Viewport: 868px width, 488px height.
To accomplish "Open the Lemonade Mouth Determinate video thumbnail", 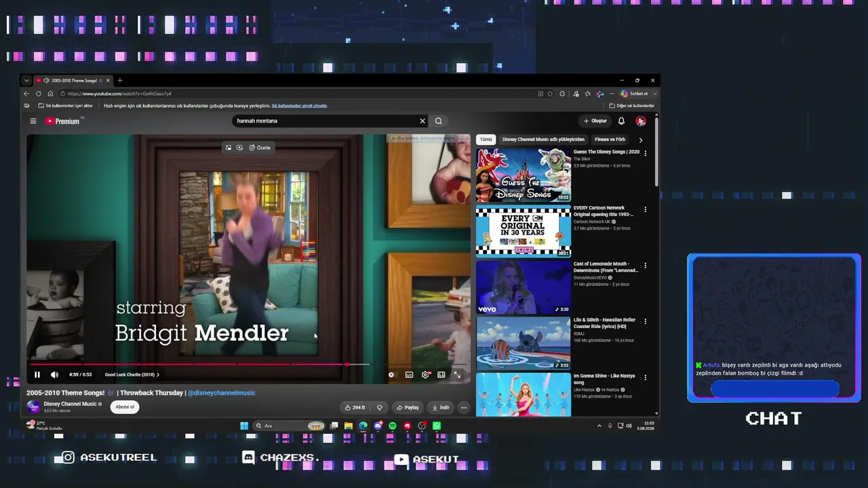I will (524, 287).
